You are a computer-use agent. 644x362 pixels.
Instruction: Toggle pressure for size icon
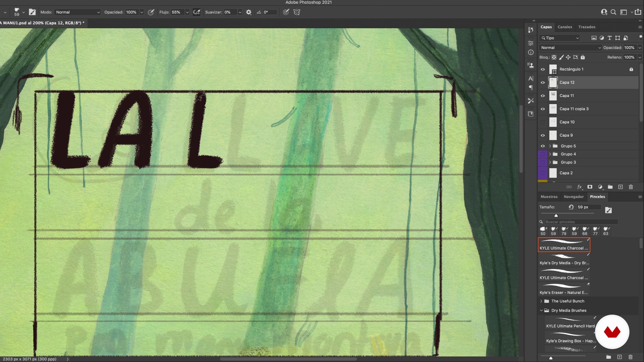click(x=286, y=12)
